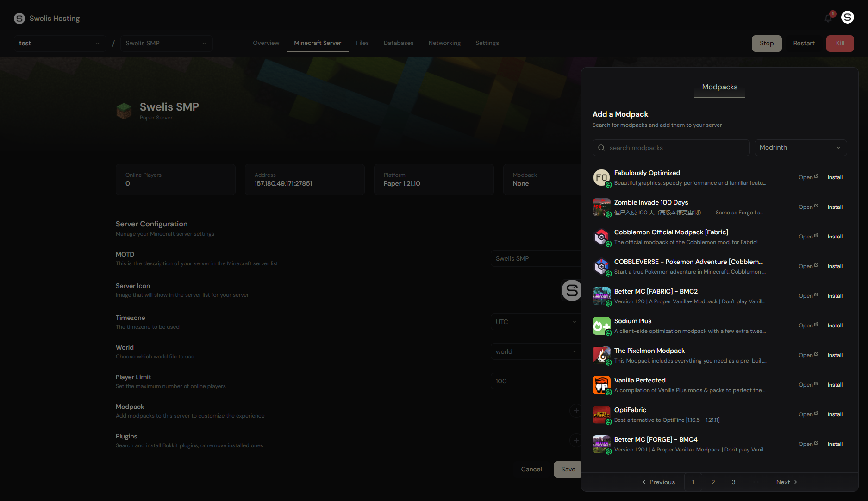Open the Networking tab
Screen dimensions: 868x501
tap(444, 43)
